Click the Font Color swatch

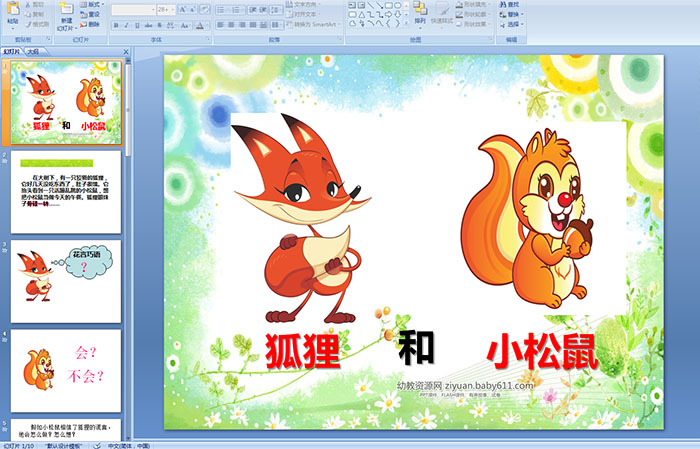[x=200, y=25]
